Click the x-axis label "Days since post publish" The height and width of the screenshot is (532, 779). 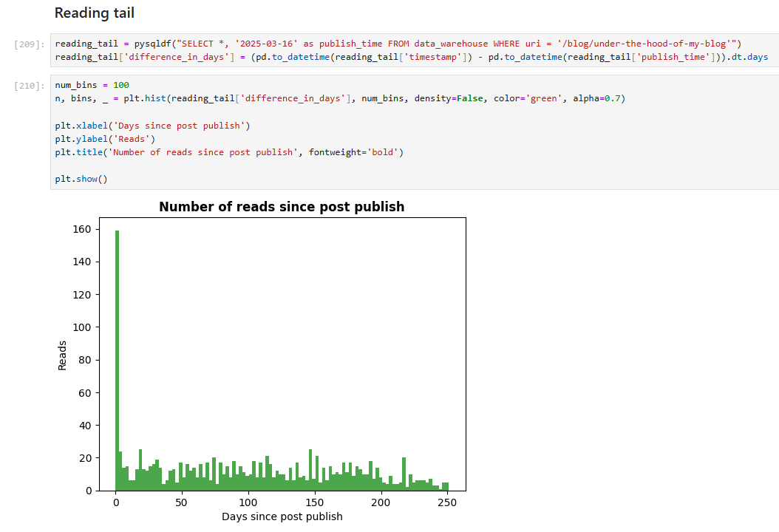[282, 516]
